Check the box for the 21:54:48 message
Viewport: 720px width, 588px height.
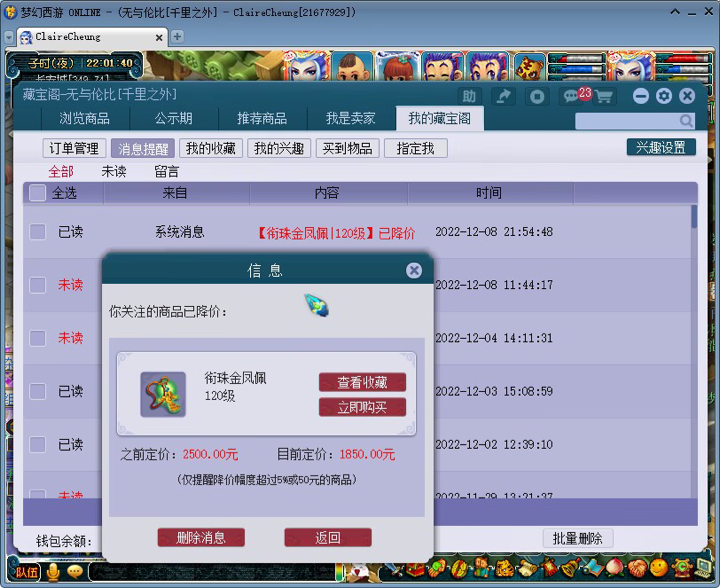37,232
